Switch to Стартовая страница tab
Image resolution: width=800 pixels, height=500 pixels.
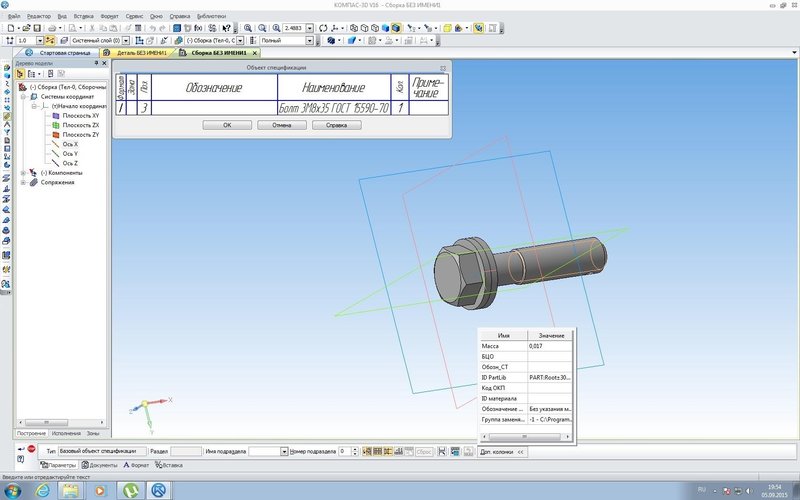tap(59, 53)
